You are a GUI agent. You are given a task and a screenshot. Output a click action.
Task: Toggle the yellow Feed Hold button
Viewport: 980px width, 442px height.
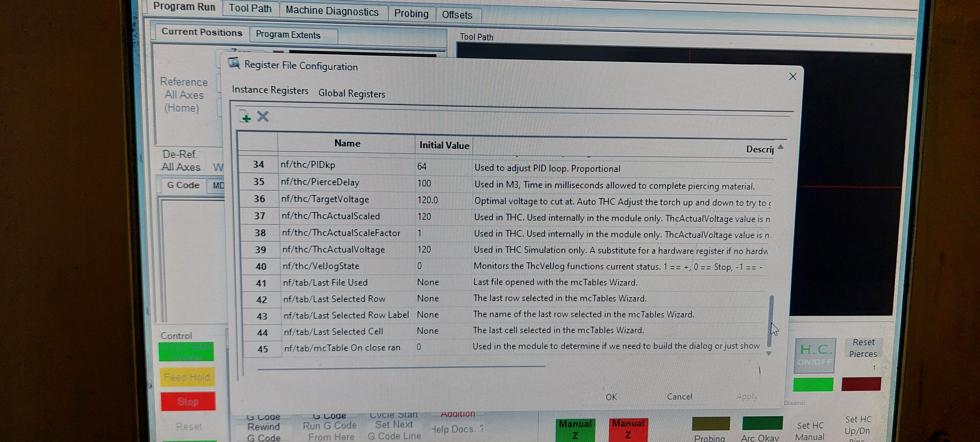[x=187, y=377]
